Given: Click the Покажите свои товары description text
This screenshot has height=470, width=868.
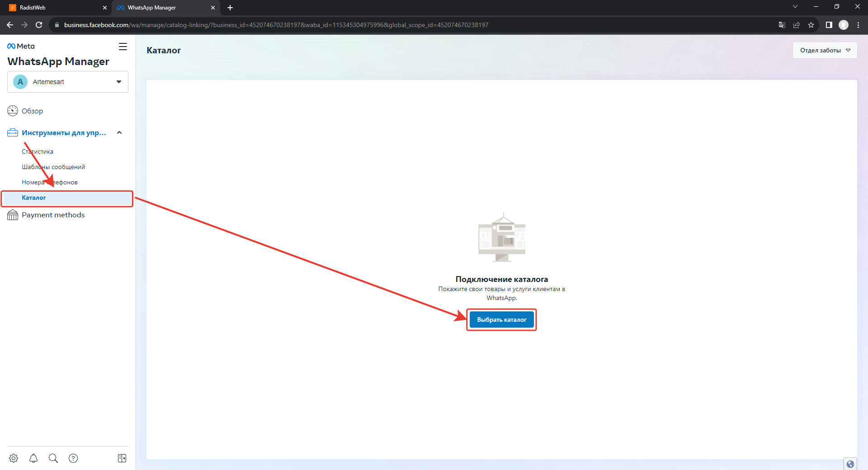Looking at the screenshot, I should pos(502,293).
